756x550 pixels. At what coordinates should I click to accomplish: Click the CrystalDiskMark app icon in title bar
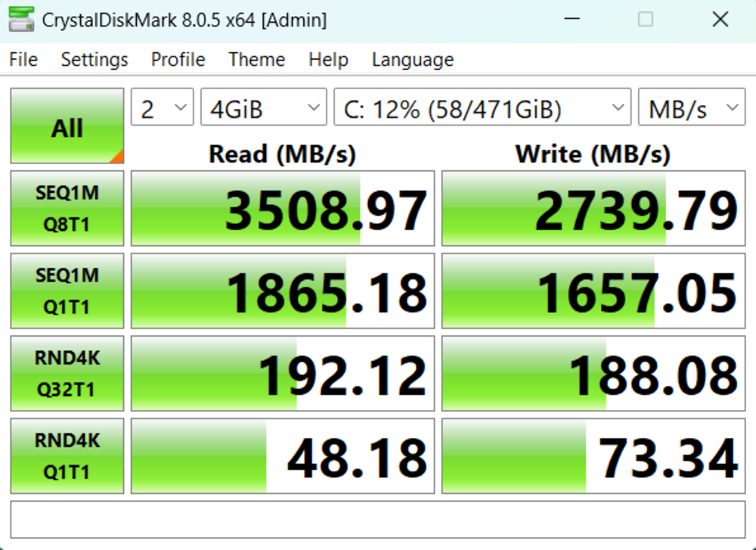(x=21, y=20)
